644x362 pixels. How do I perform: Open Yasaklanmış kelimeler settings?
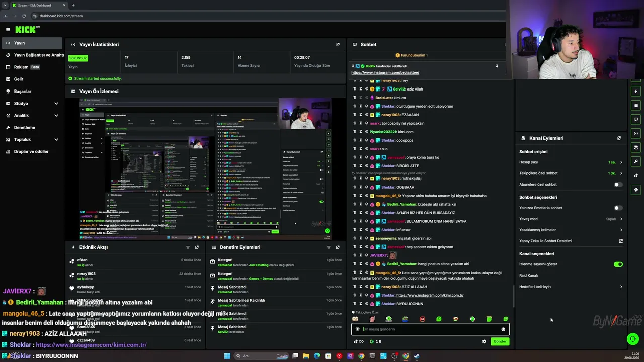tap(571, 230)
